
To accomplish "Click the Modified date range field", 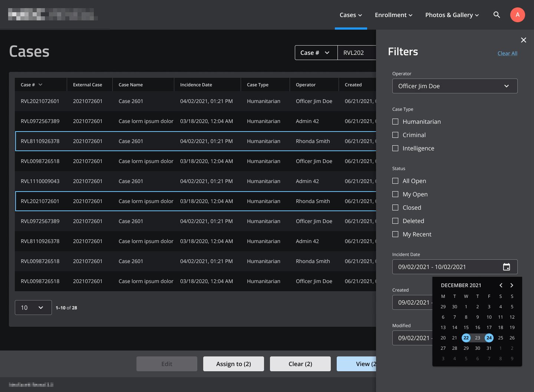I will pos(412,338).
